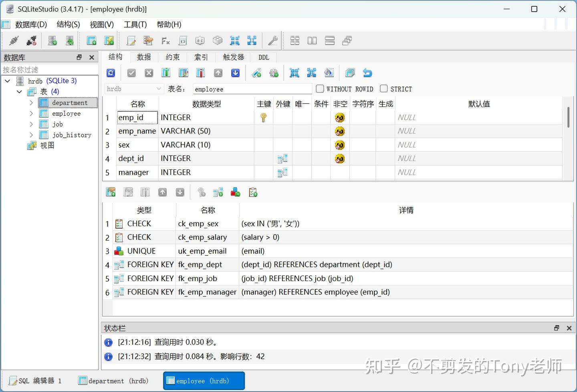
Task: Collapse the hrdb database tree node
Action: [7, 80]
